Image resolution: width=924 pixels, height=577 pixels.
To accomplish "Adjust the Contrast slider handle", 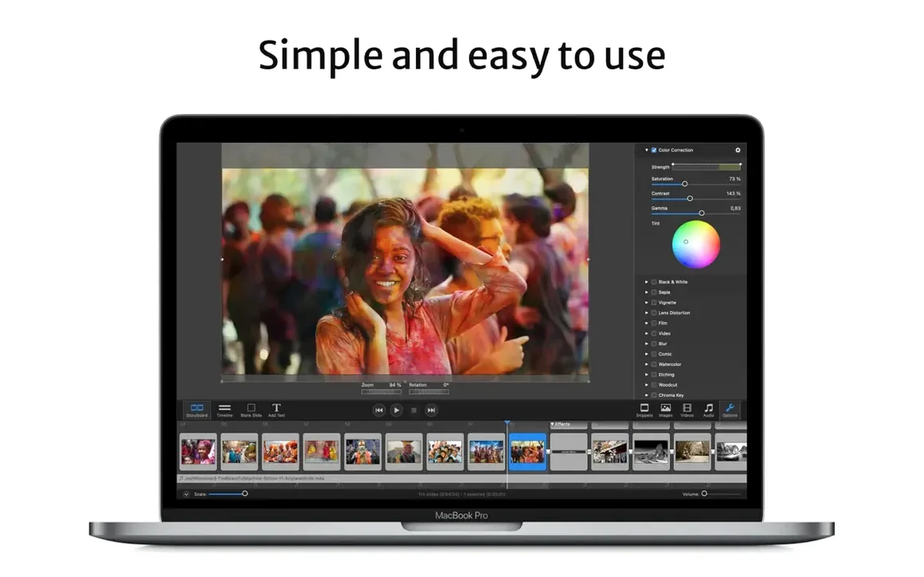I will (x=690, y=198).
